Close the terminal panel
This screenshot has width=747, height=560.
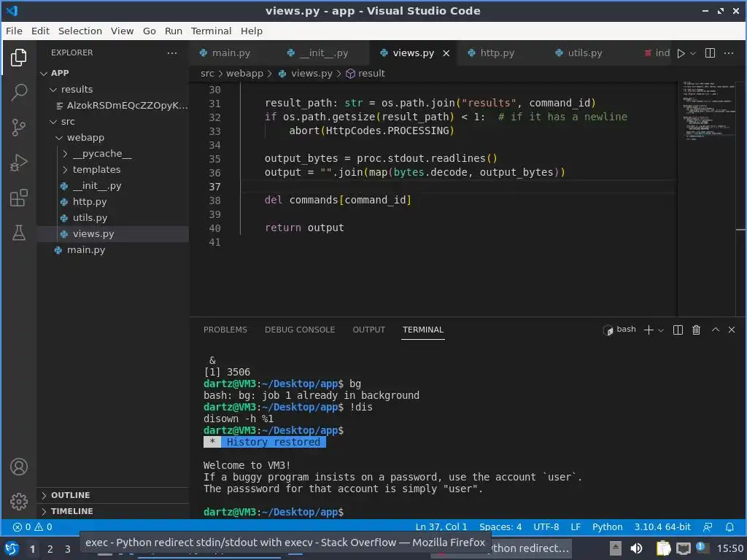(x=732, y=330)
